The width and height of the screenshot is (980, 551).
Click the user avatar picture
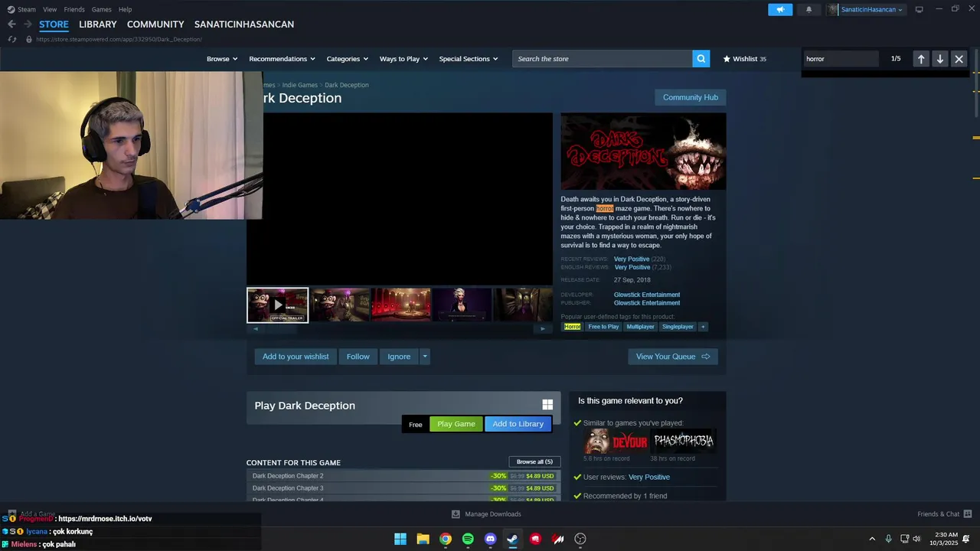[x=832, y=9]
